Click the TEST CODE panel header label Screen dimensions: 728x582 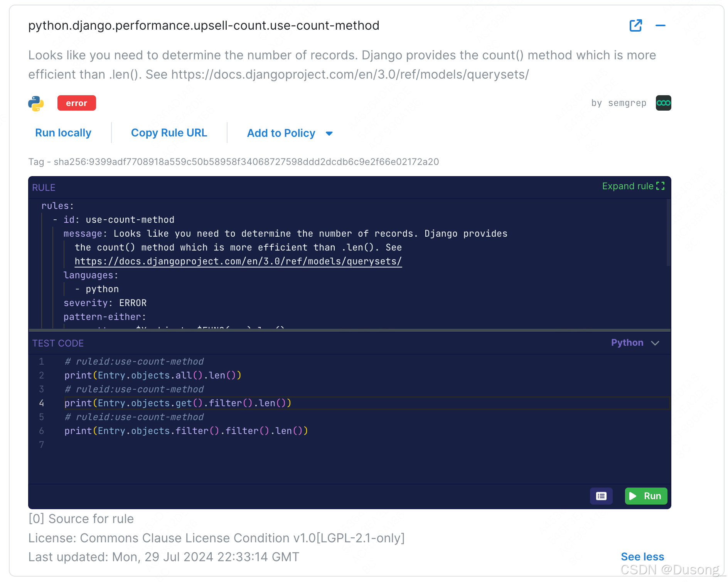coord(58,343)
